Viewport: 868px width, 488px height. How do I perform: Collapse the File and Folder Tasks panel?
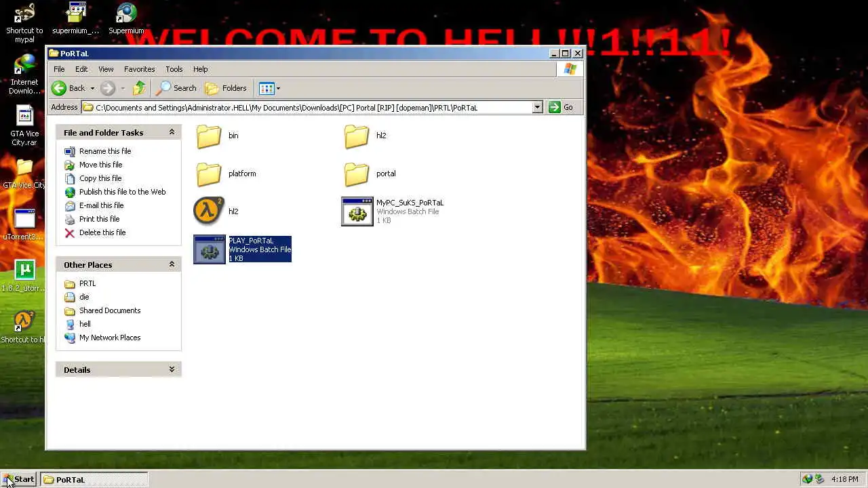pos(172,132)
